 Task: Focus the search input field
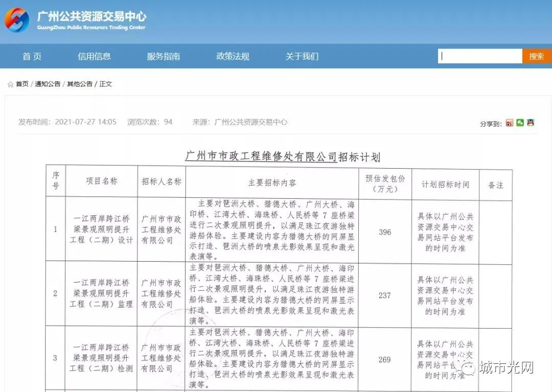click(x=480, y=56)
